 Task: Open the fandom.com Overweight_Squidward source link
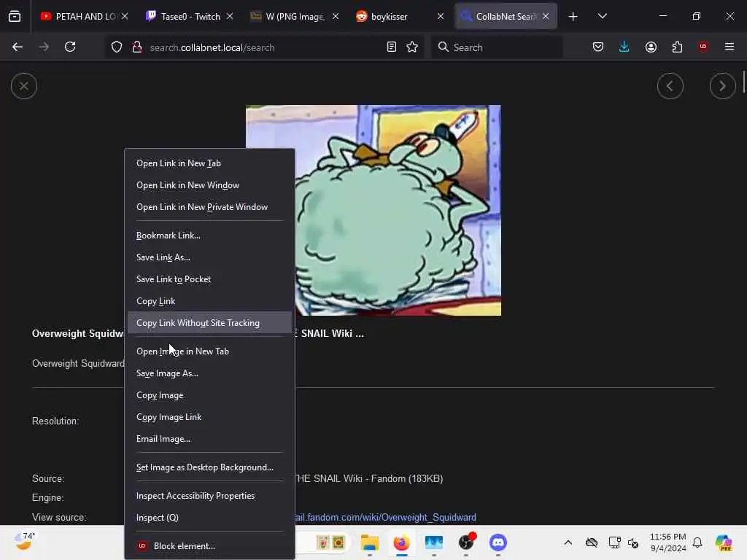[x=385, y=518]
